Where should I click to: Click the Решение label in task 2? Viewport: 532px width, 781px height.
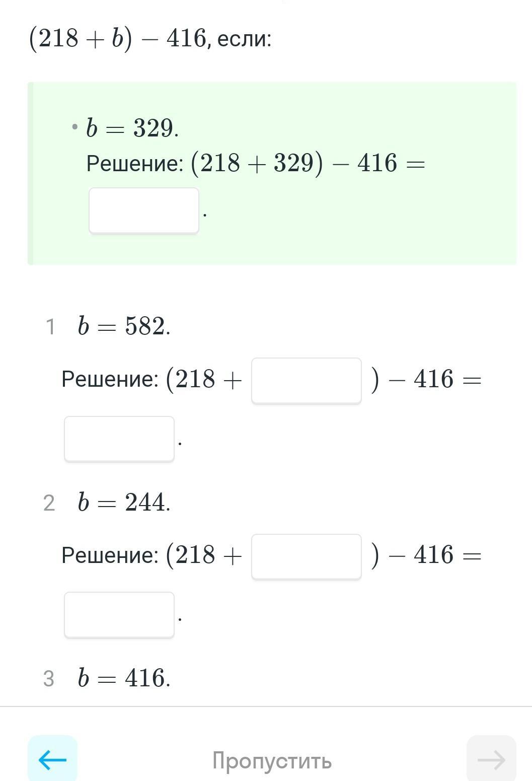(110, 555)
